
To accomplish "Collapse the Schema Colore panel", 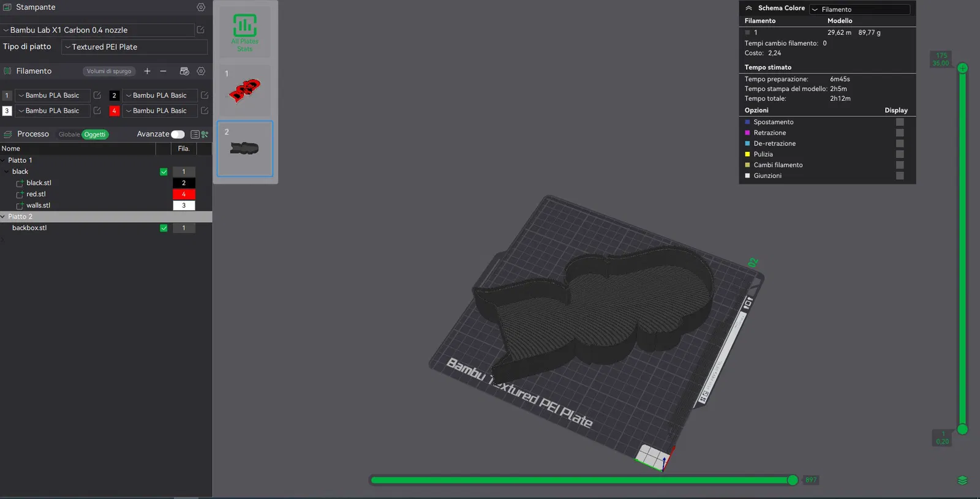I will [748, 8].
